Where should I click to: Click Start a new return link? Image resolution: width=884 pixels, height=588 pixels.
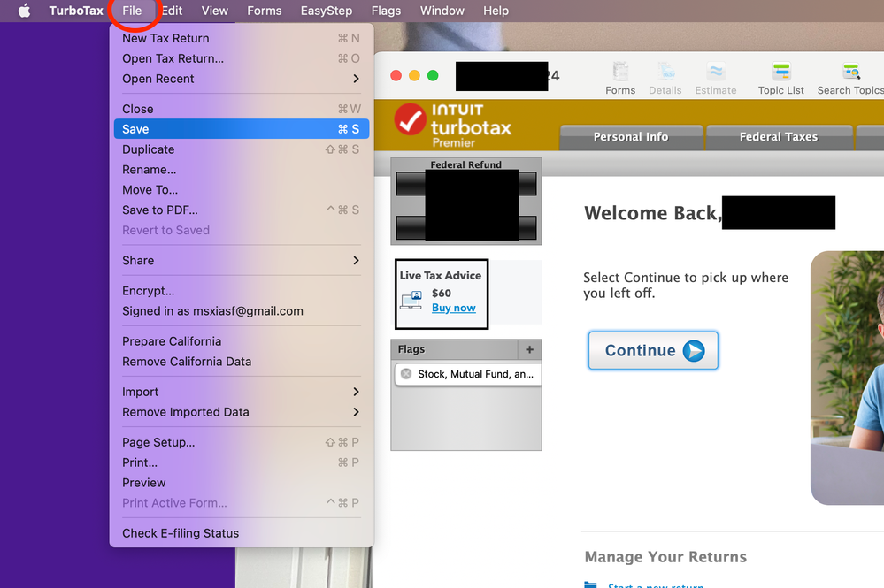click(656, 585)
